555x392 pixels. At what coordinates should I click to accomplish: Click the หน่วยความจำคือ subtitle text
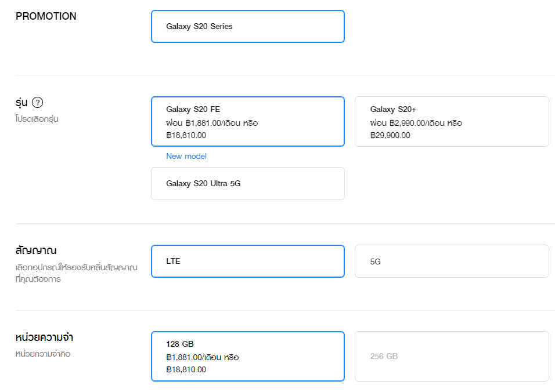coord(43,354)
